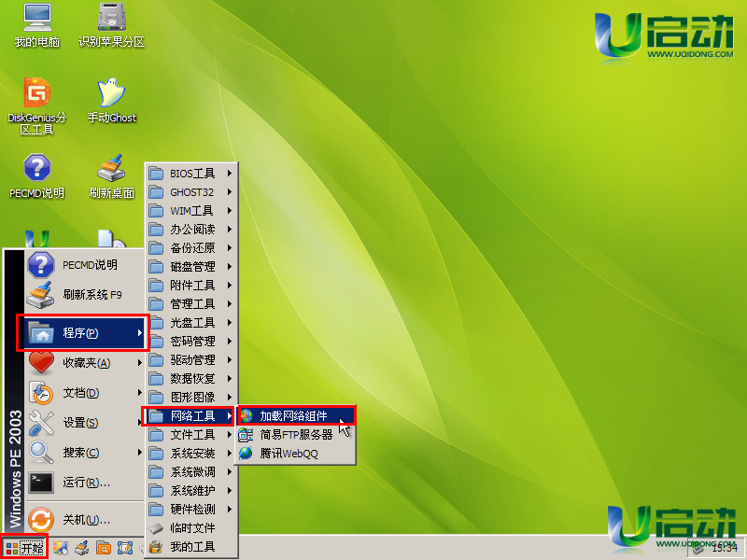This screenshot has width=747, height=560.
Task: Expand the 设置(S) Start menu entry
Action: (85, 423)
